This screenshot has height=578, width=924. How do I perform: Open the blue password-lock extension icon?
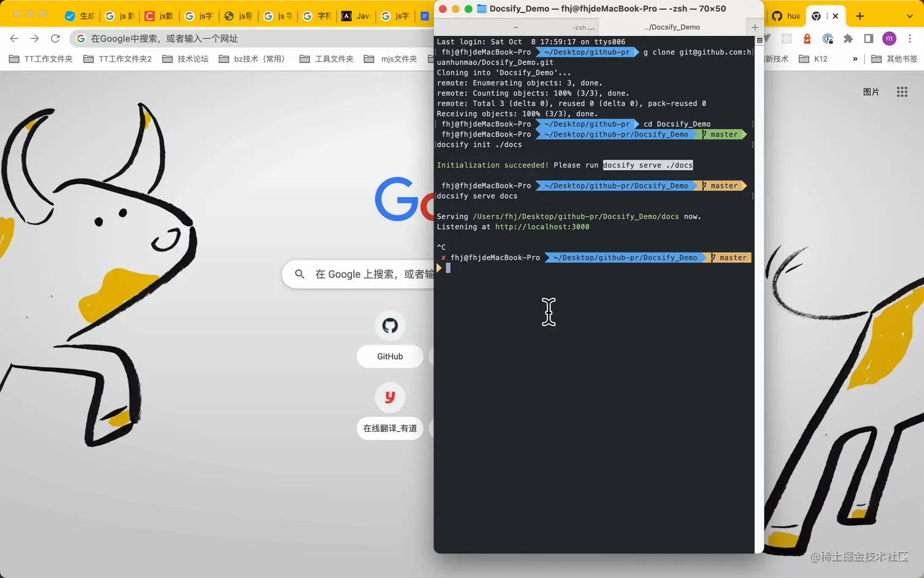point(827,39)
